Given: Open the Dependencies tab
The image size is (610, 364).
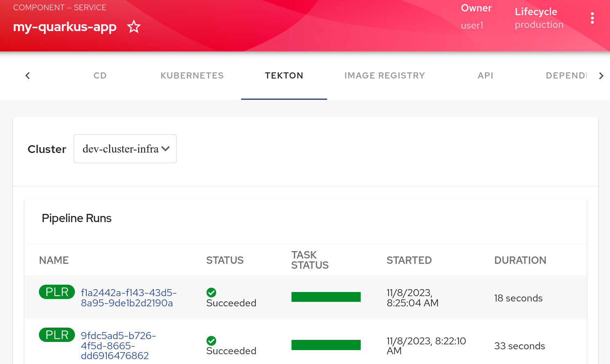Looking at the screenshot, I should tap(566, 76).
